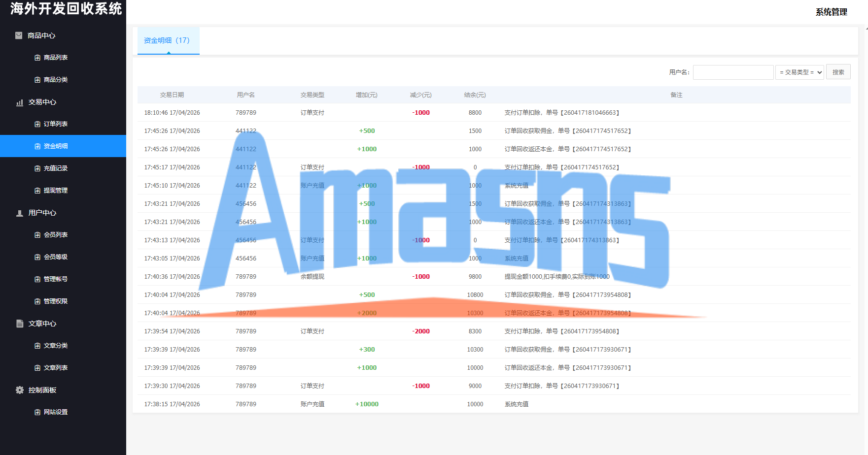This screenshot has height=455, width=868.
Task: Click the 控制面板 gear icon
Action: (x=20, y=390)
